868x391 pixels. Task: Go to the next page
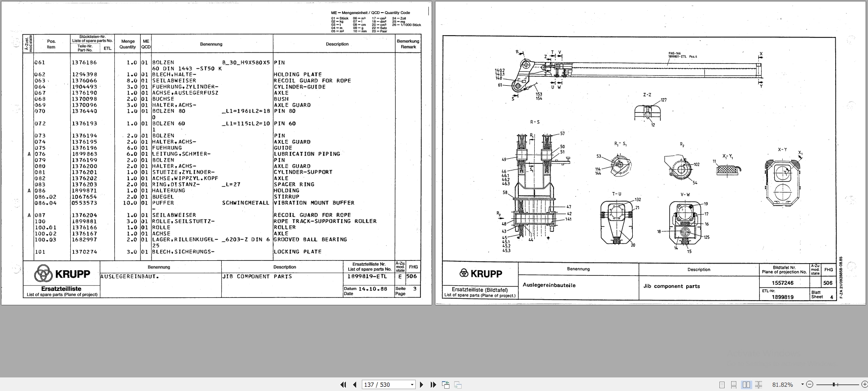[x=421, y=384]
